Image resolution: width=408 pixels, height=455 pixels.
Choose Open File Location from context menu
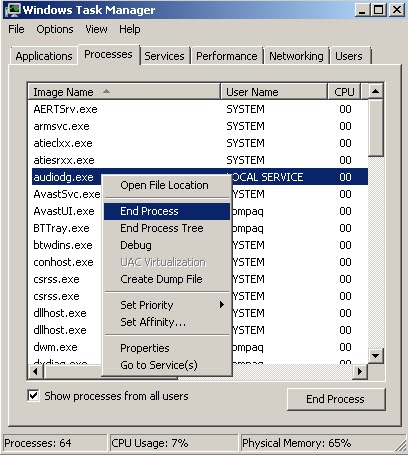167,185
